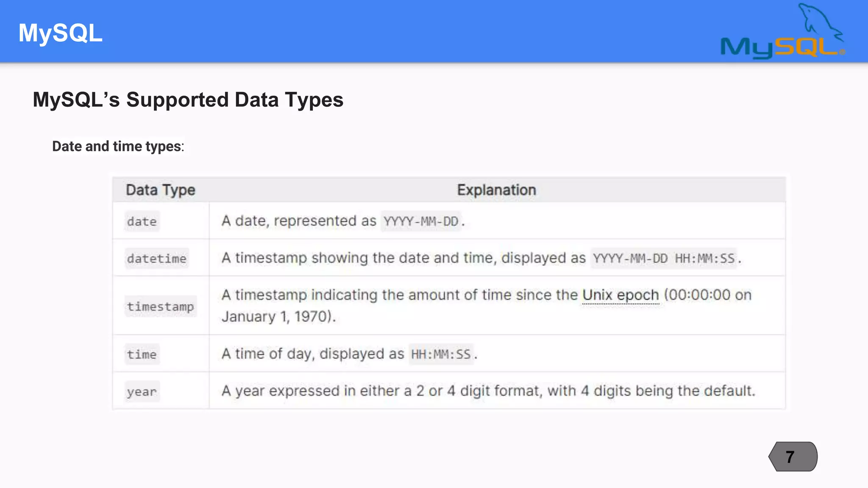Click the year row explanation text
Image resolution: width=868 pixels, height=488 pixels.
488,391
